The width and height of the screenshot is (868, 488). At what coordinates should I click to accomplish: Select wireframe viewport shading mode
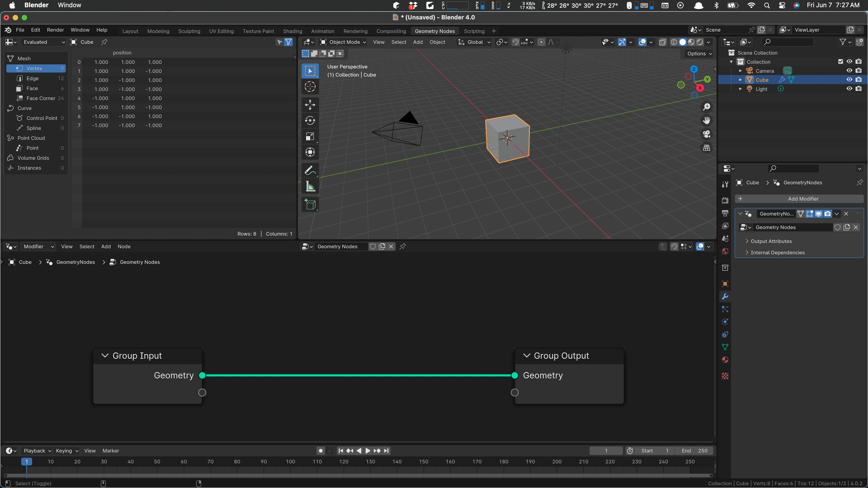click(674, 42)
